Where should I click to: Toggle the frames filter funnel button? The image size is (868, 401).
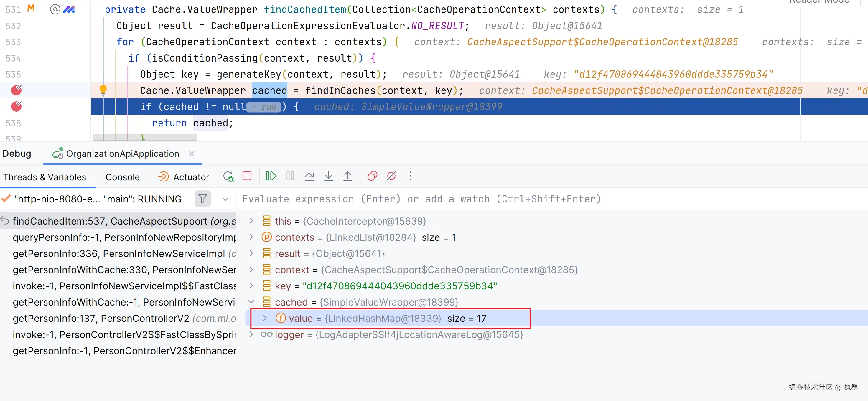(x=202, y=199)
